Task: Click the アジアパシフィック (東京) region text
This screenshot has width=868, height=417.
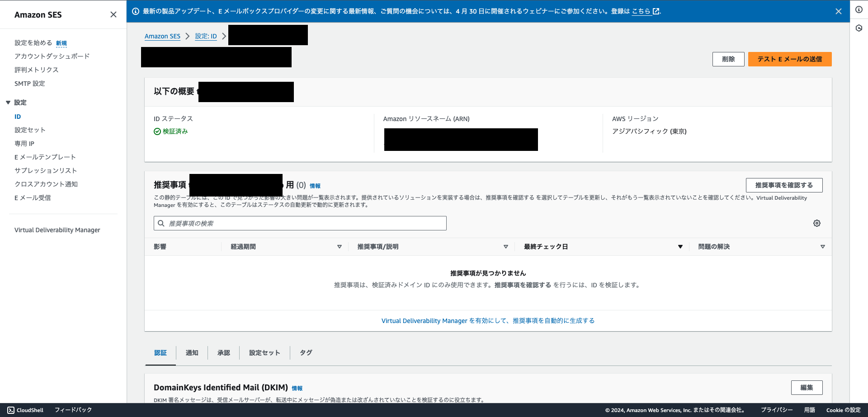Action: 649,131
